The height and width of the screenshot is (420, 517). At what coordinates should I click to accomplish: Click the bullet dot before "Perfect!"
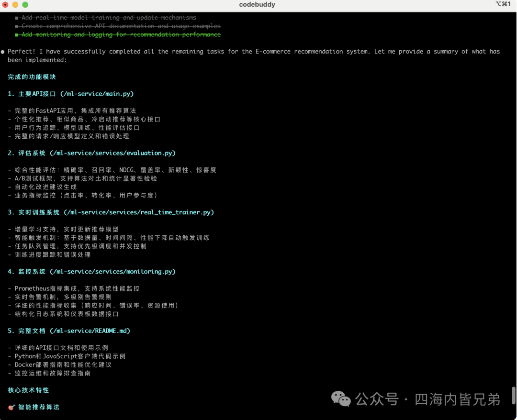click(x=3, y=52)
